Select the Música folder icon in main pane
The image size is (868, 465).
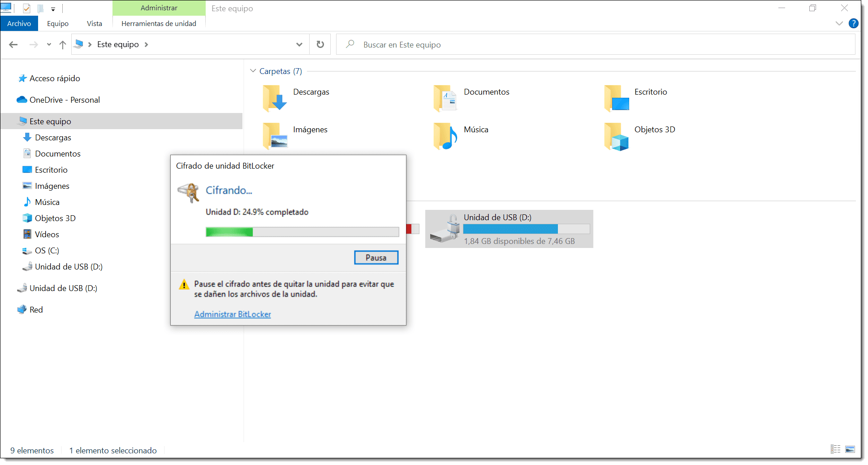tap(445, 135)
